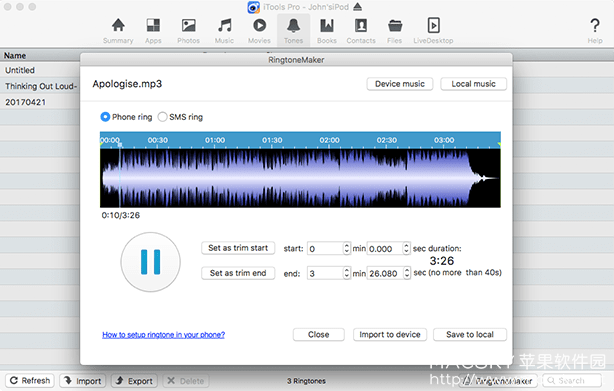Click the Apologise.mp3 file name

127,84
